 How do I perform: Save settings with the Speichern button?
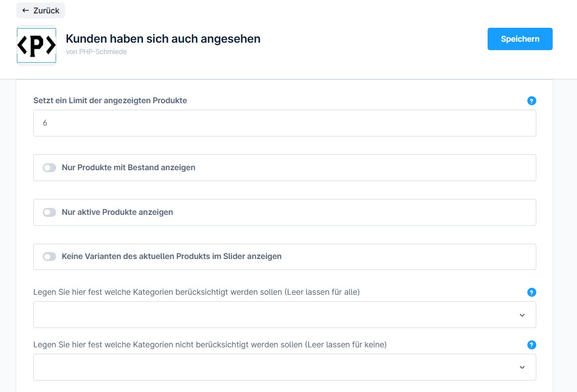tap(520, 39)
